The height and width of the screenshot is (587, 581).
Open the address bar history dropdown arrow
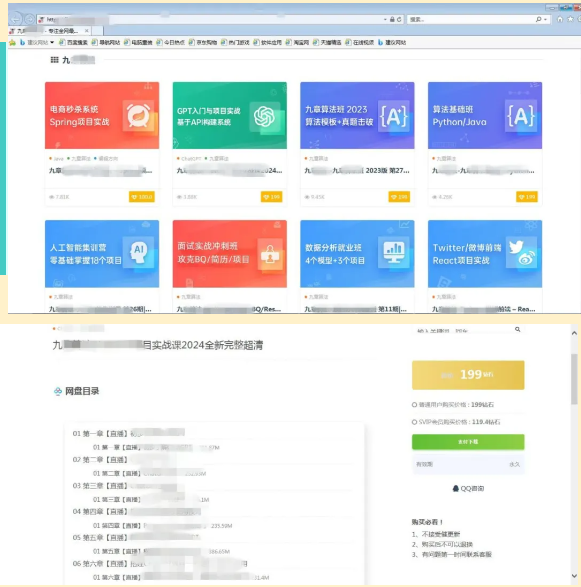click(385, 19)
